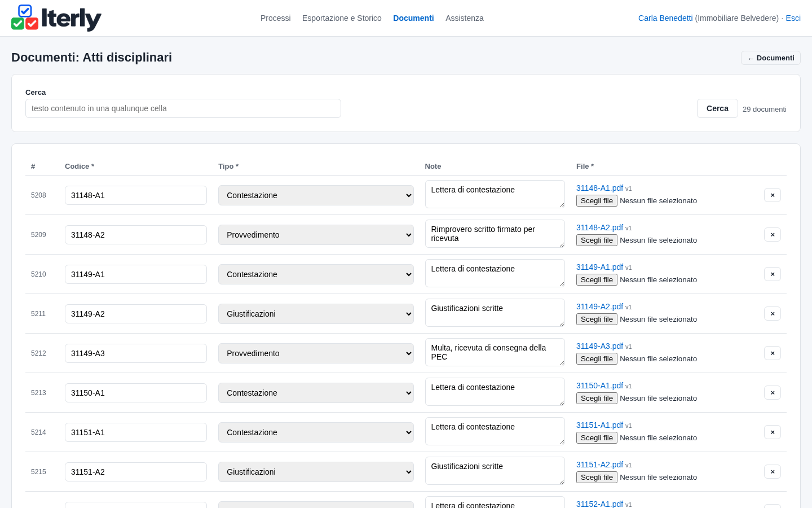Image resolution: width=812 pixels, height=508 pixels.
Task: Open Carla Benedetti profile link
Action: 665,18
